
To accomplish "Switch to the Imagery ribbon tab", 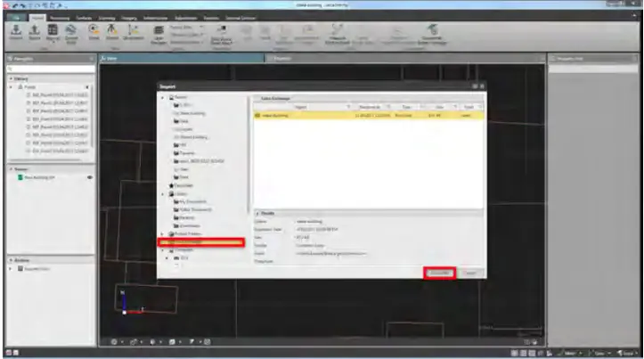I will [129, 18].
